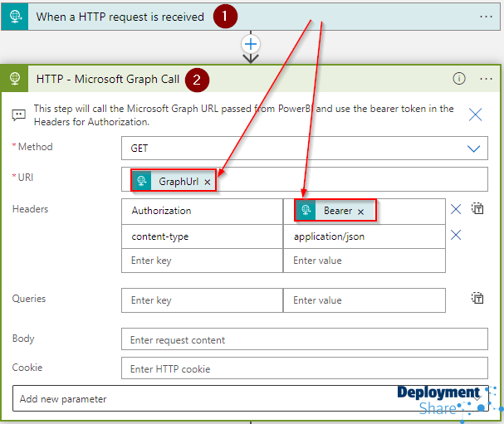Viewport: 504px width, 424px height.
Task: Select the application/json header value
Action: (x=329, y=236)
